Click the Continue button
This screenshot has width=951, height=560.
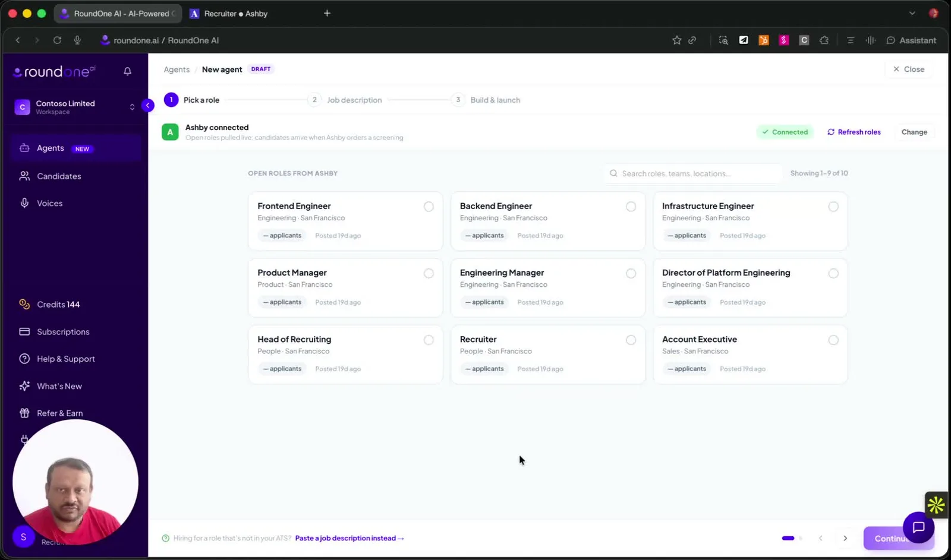tap(899, 538)
